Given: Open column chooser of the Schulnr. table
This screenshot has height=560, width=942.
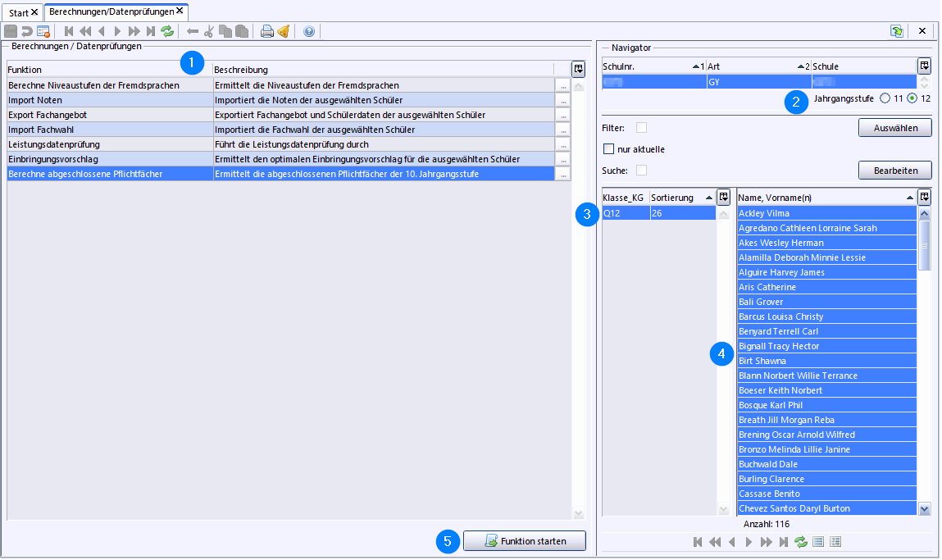Looking at the screenshot, I should click(x=925, y=66).
